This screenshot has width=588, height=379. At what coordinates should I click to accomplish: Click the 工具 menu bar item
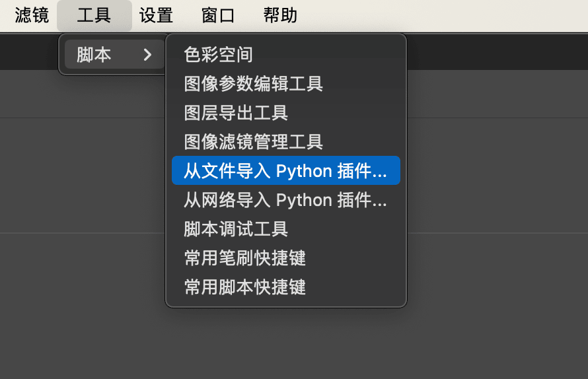[94, 15]
